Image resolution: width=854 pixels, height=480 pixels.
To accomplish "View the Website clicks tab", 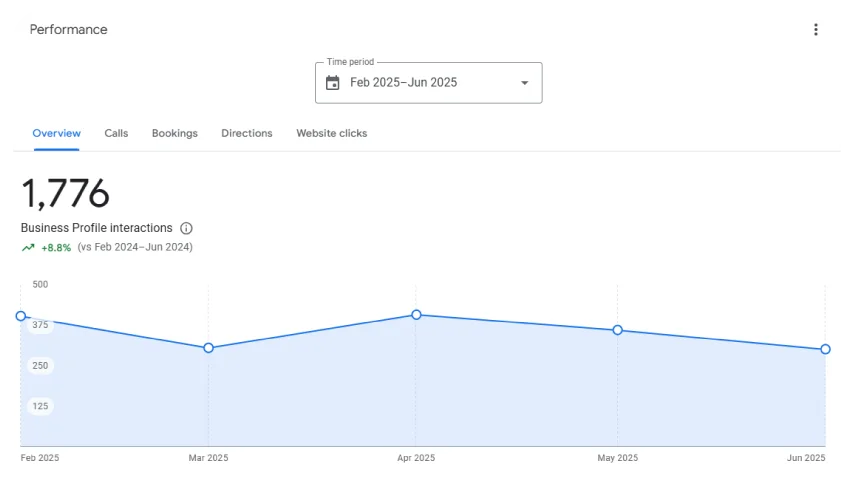I will click(332, 133).
